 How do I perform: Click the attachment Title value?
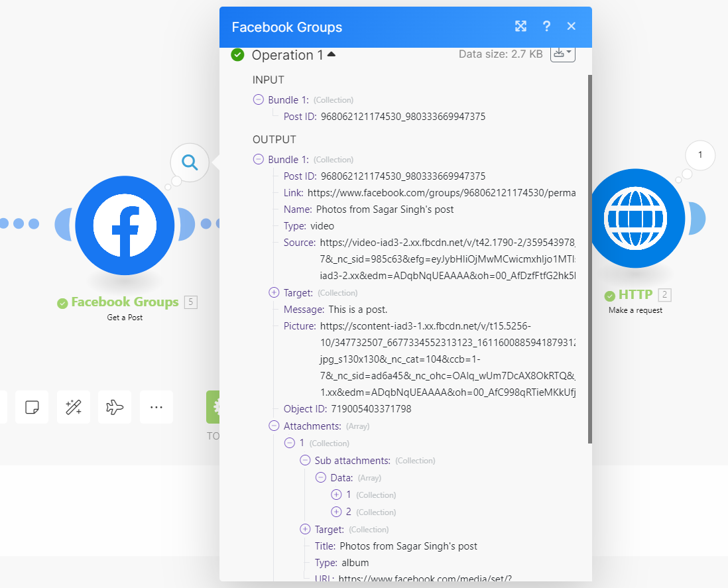408,546
